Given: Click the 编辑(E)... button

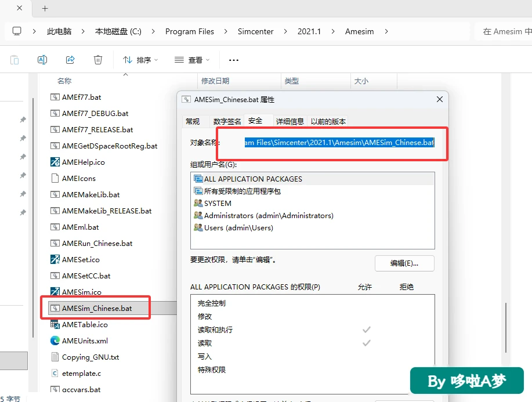Looking at the screenshot, I should (x=404, y=263).
